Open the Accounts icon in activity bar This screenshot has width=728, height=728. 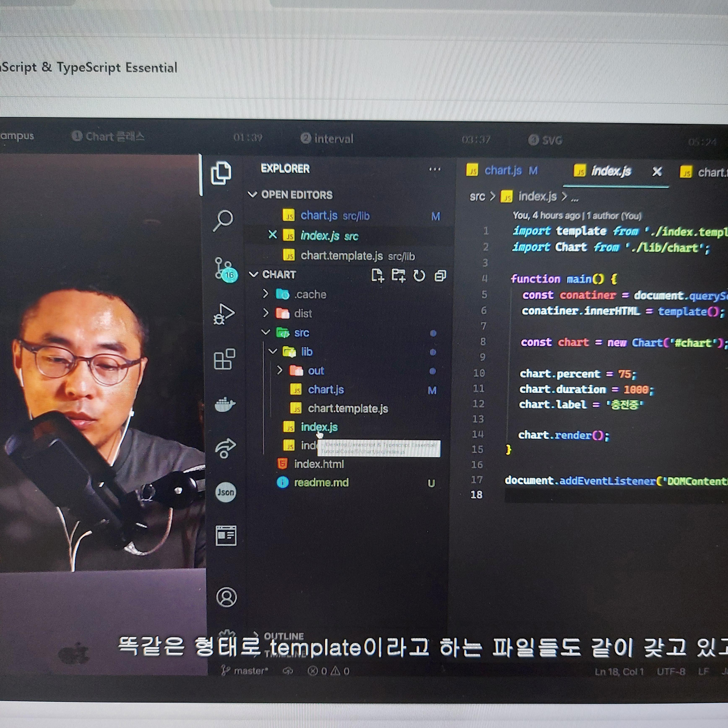click(226, 597)
